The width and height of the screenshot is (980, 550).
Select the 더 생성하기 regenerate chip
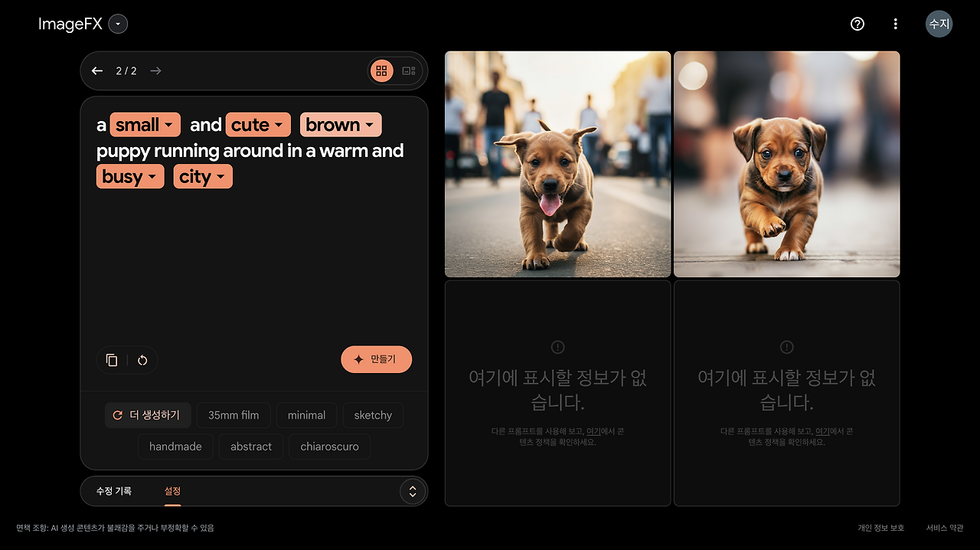148,414
